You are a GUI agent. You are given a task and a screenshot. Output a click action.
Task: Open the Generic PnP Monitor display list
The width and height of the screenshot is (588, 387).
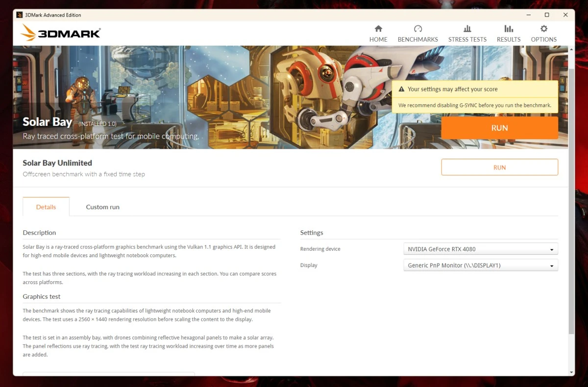pos(480,265)
